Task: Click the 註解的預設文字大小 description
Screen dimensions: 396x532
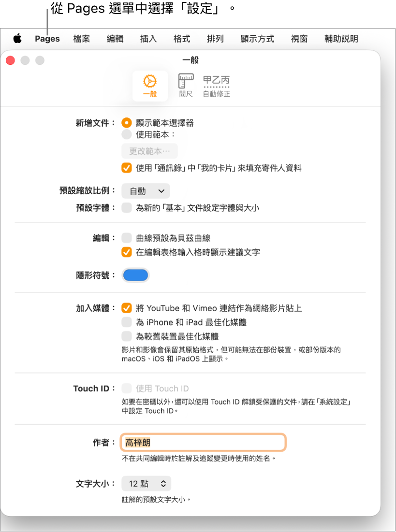Action: (157, 500)
